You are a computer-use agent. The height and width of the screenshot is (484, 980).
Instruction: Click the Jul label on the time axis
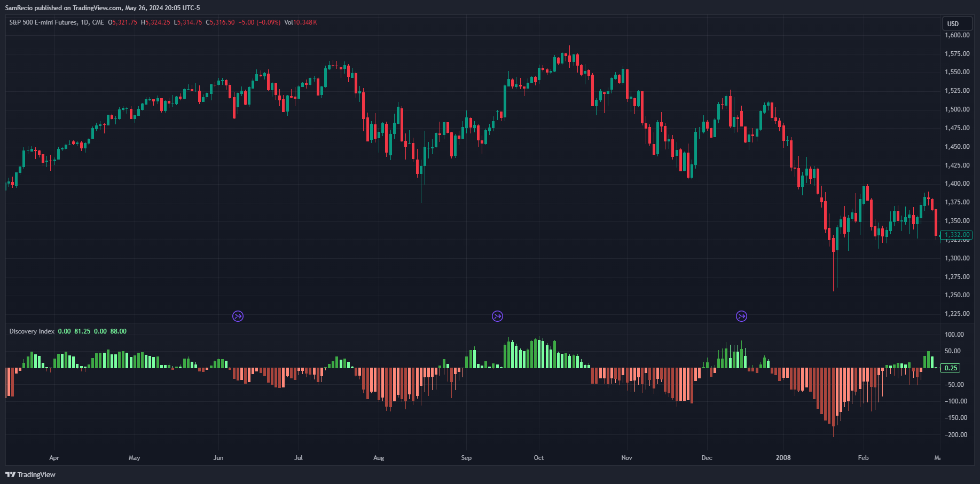[x=299, y=458]
